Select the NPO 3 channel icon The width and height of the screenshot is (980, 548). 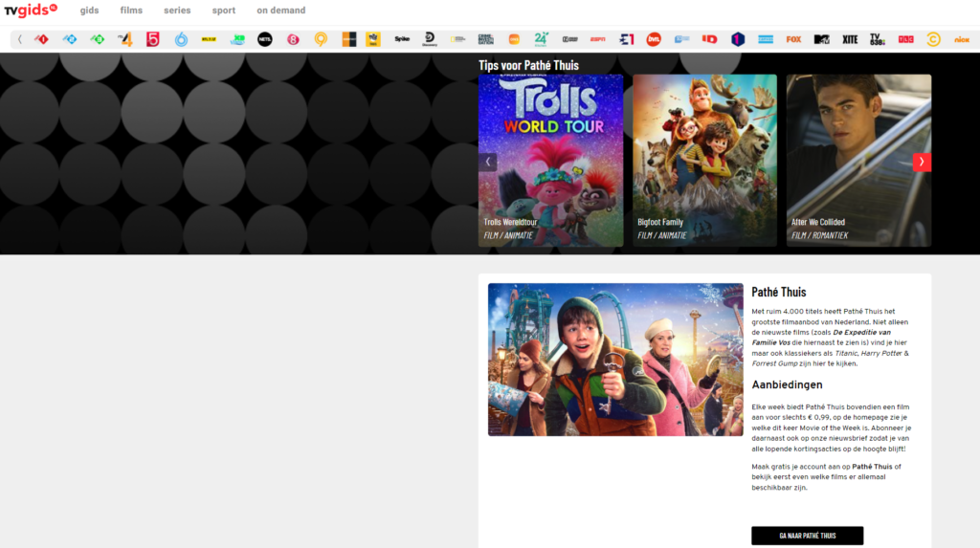click(x=98, y=39)
